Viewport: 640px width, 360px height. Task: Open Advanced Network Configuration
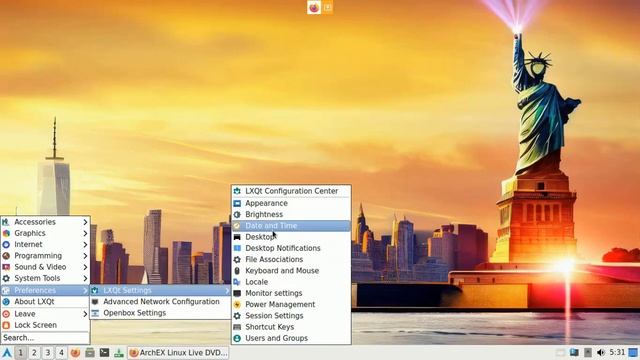[x=160, y=302]
